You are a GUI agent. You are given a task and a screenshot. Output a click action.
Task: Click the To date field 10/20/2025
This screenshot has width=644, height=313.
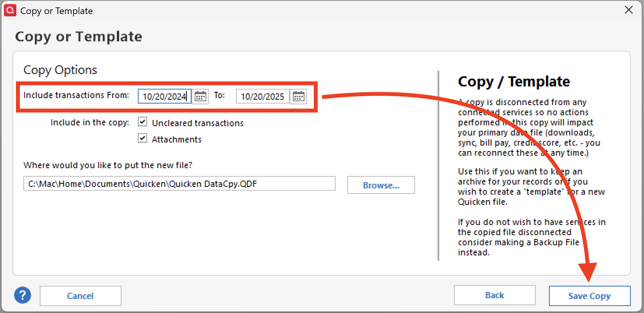[x=262, y=97]
